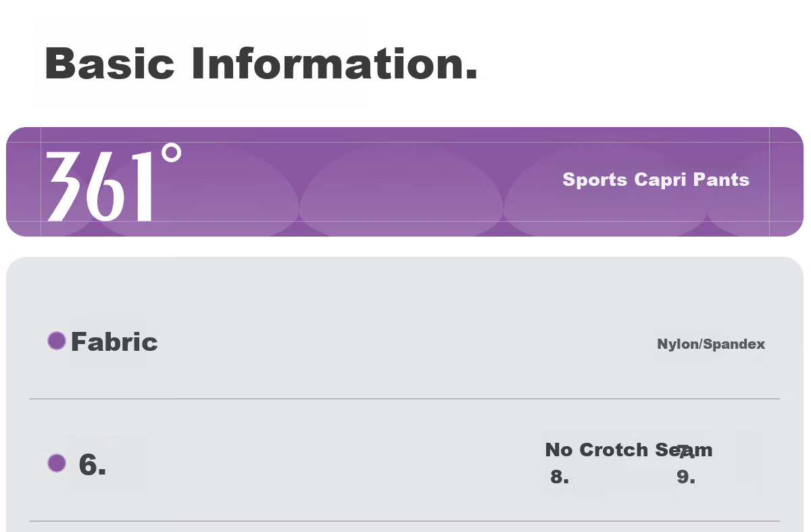Click the "Basic" word in the heading
811x532 pixels.
[110, 63]
